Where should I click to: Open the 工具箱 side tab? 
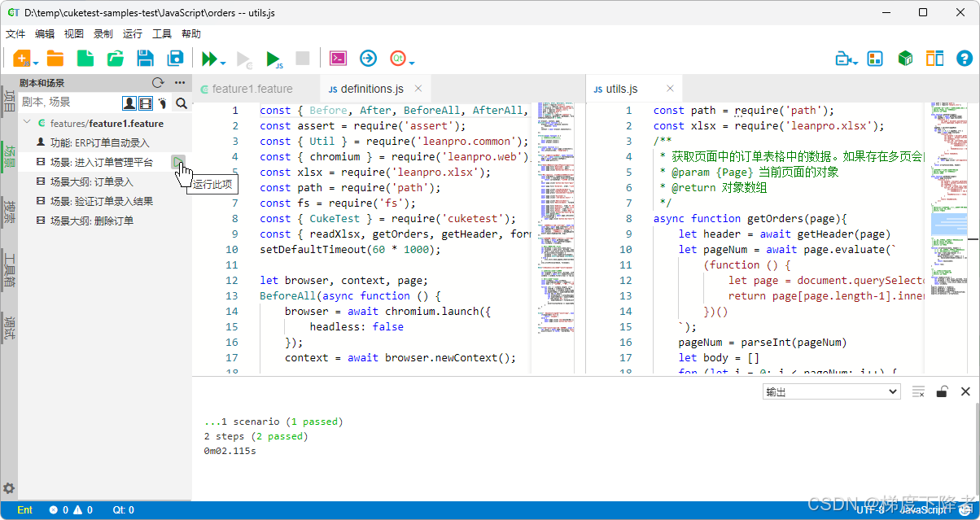[9, 269]
